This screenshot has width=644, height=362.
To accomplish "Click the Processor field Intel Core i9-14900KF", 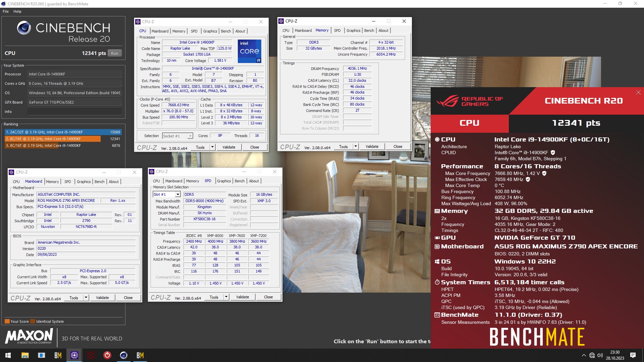I will (x=74, y=74).
